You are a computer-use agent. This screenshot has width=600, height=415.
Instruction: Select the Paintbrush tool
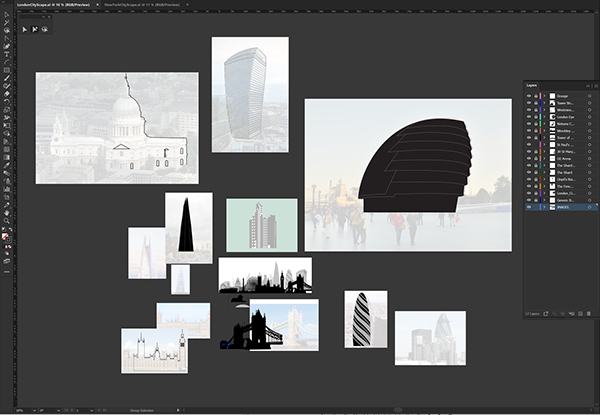[x=7, y=78]
